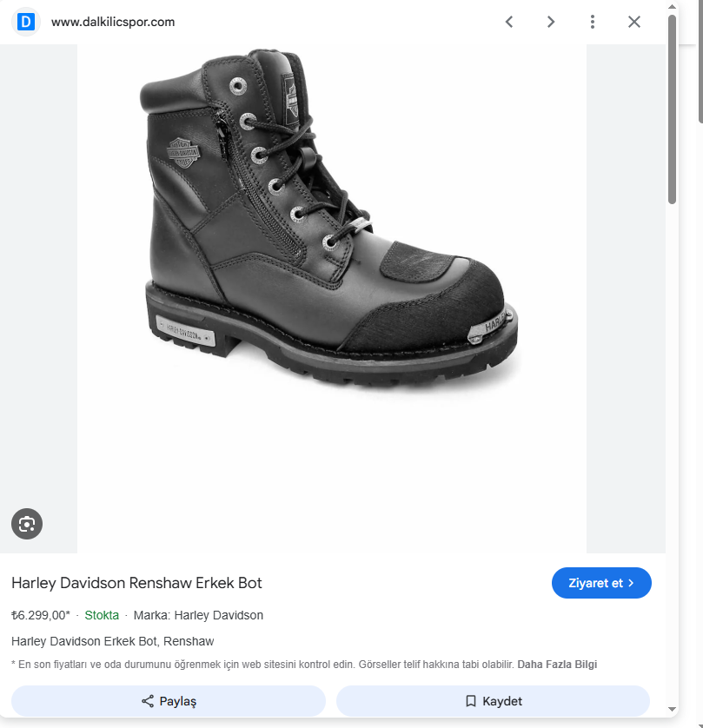Click the bookmark icon in Kaydet button

pos(471,701)
